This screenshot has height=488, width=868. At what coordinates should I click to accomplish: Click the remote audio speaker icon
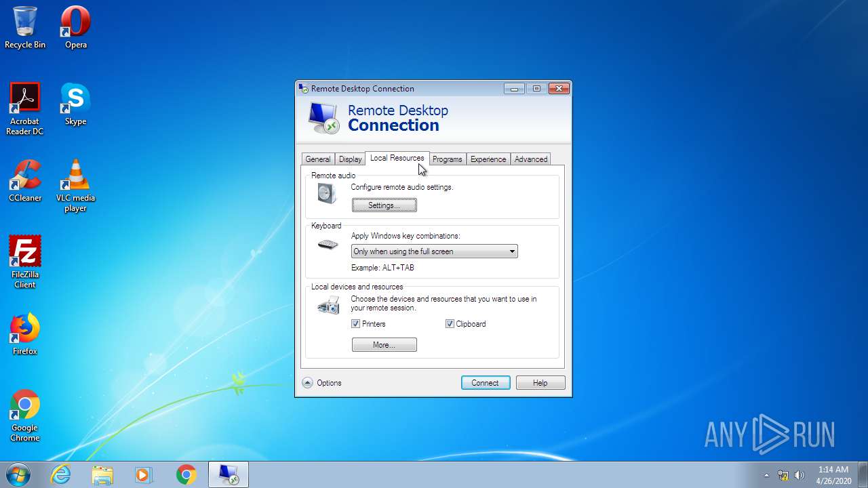(x=327, y=194)
